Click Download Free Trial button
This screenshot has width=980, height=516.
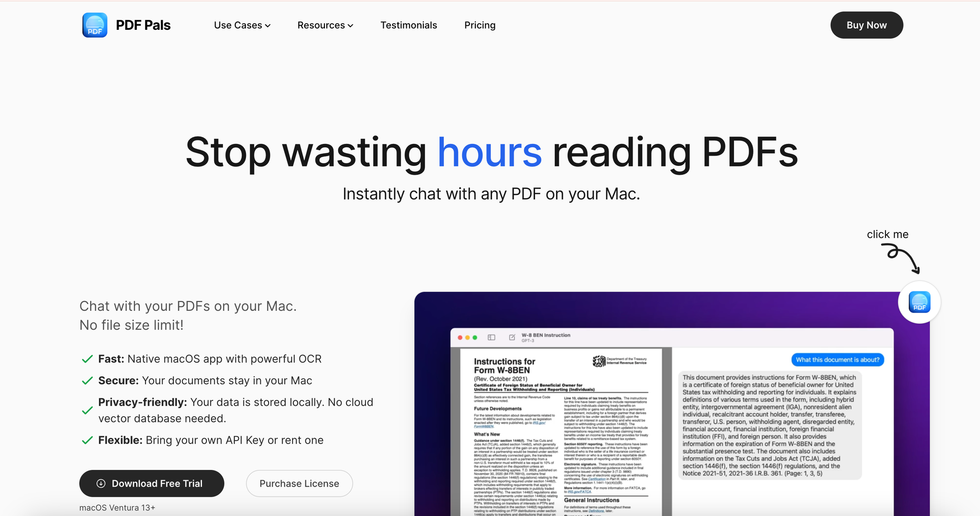pyautogui.click(x=151, y=483)
